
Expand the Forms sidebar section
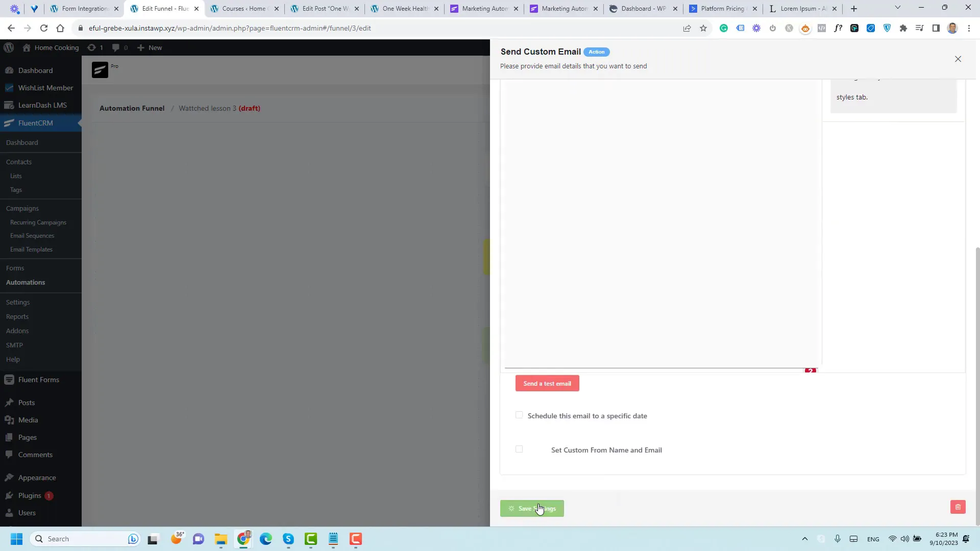point(15,268)
